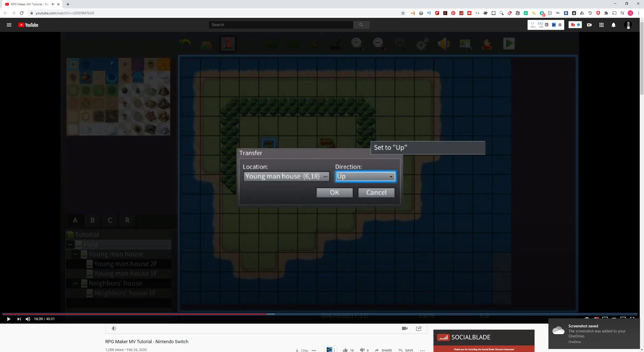Collapse the Field map tree node
This screenshot has height=352, width=644.
point(70,244)
